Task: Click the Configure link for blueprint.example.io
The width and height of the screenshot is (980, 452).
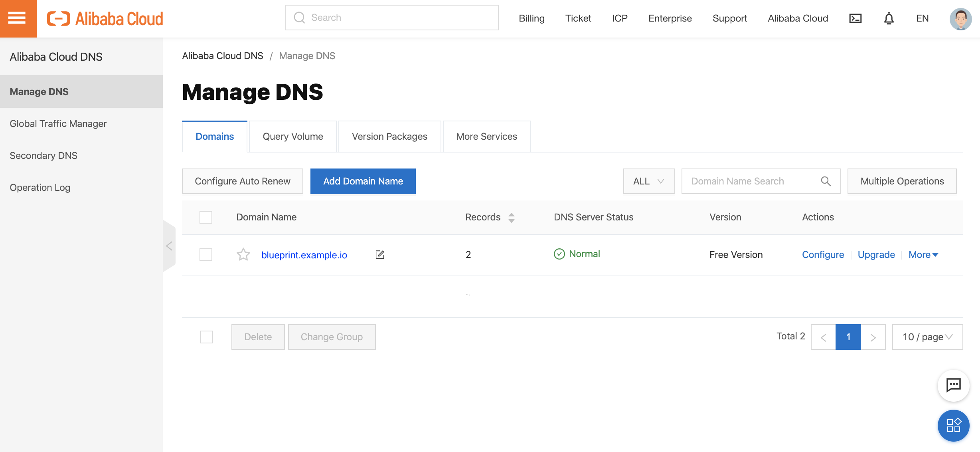Action: (x=823, y=254)
